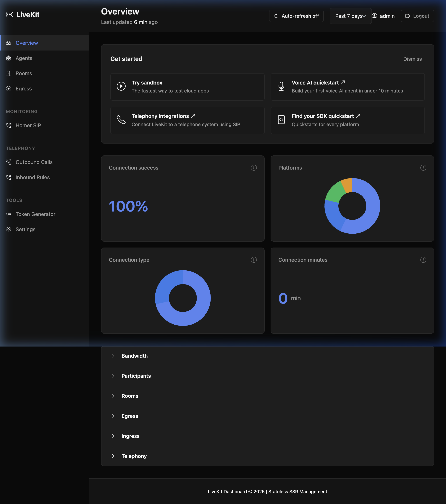This screenshot has width=446, height=504.
Task: Click the Platforms chart info icon
Action: pyautogui.click(x=423, y=168)
